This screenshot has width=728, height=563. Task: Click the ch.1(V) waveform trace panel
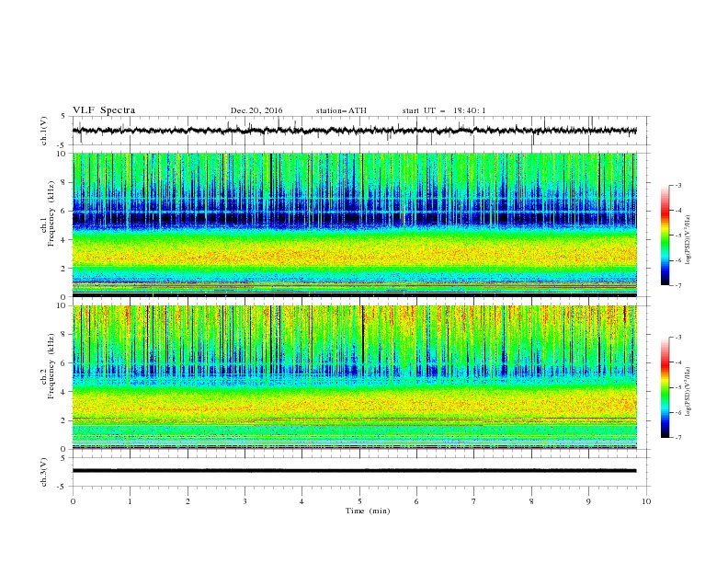pos(360,131)
